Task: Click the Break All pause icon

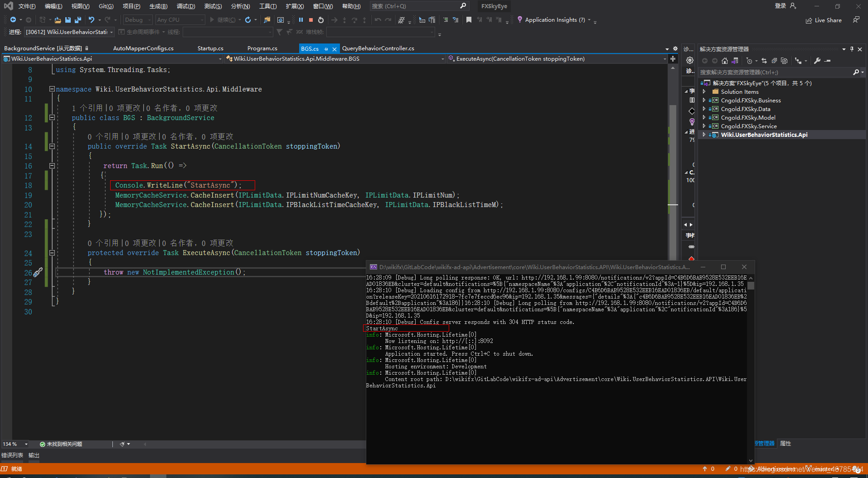Action: [300, 20]
